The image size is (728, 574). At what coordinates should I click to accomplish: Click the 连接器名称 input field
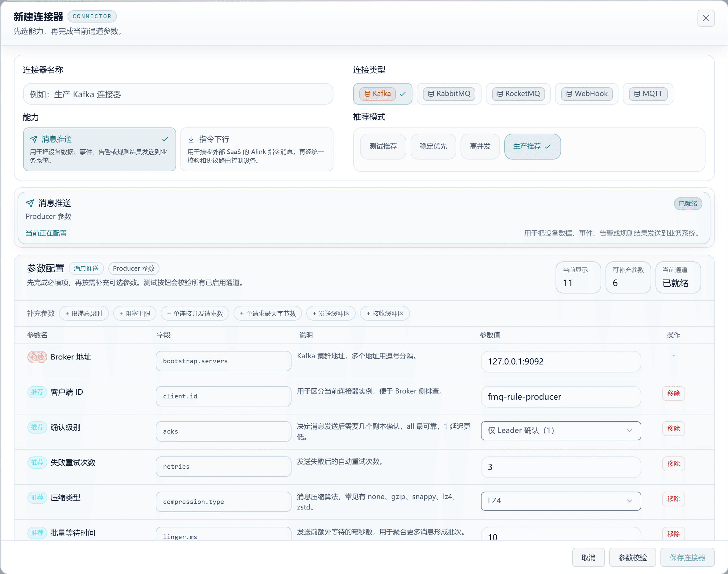pos(178,94)
